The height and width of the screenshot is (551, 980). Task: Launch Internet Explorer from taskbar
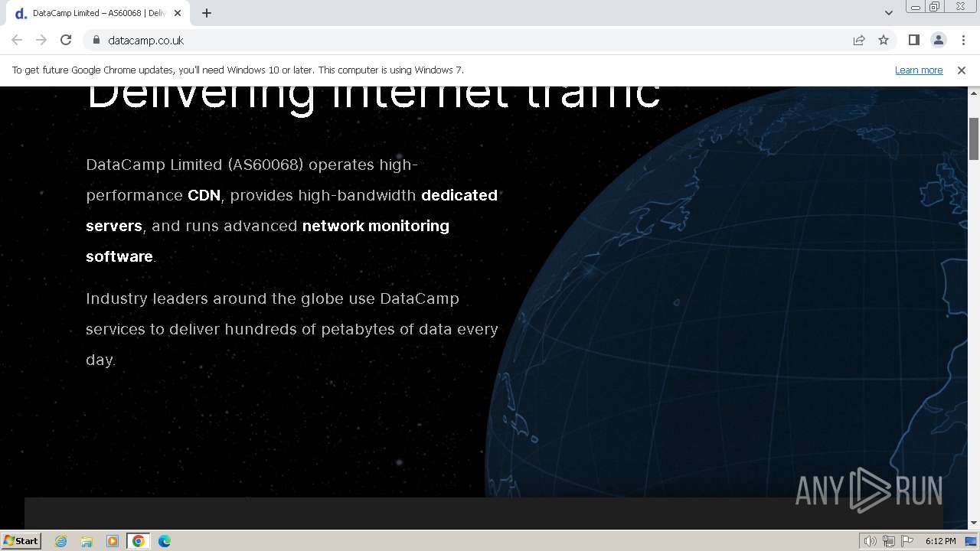[61, 541]
